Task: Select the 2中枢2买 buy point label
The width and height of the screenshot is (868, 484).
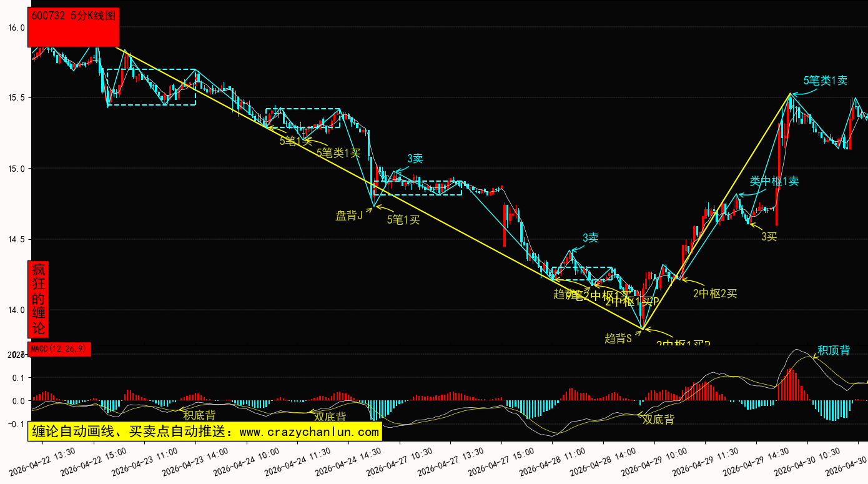Action: [715, 294]
